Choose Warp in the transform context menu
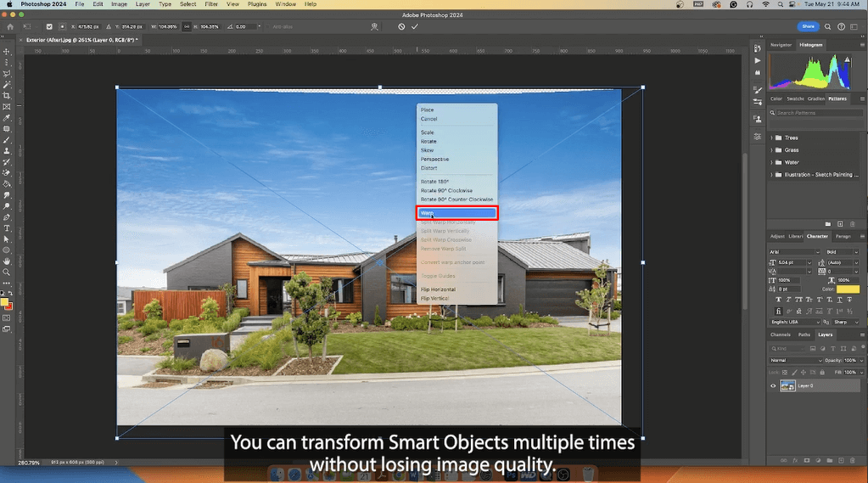 coord(456,213)
